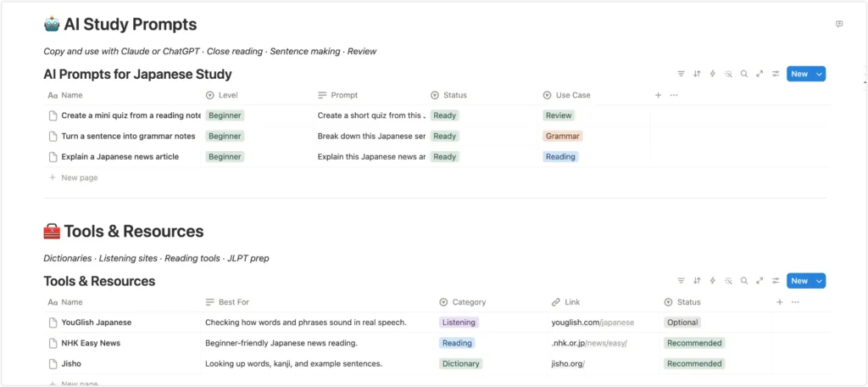The image size is (868, 387).
Task: Open YouGlish Japanese page title
Action: 97,322
